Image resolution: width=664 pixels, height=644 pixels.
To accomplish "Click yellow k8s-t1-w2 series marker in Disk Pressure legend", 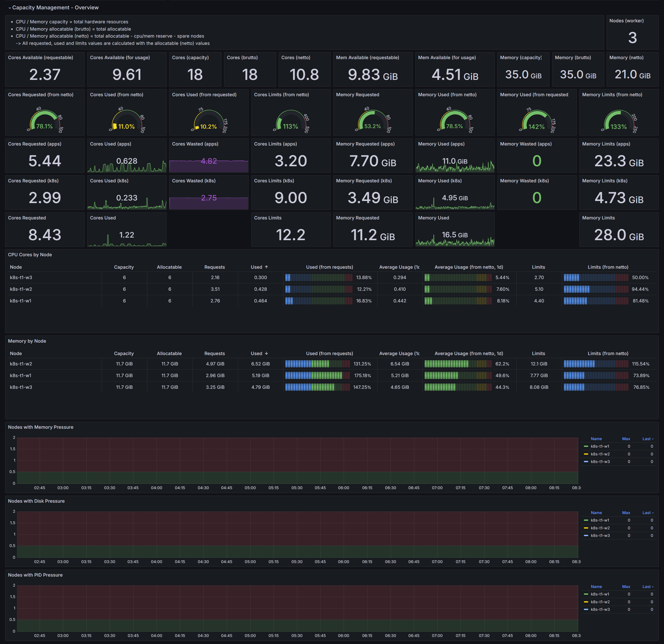I will [586, 528].
